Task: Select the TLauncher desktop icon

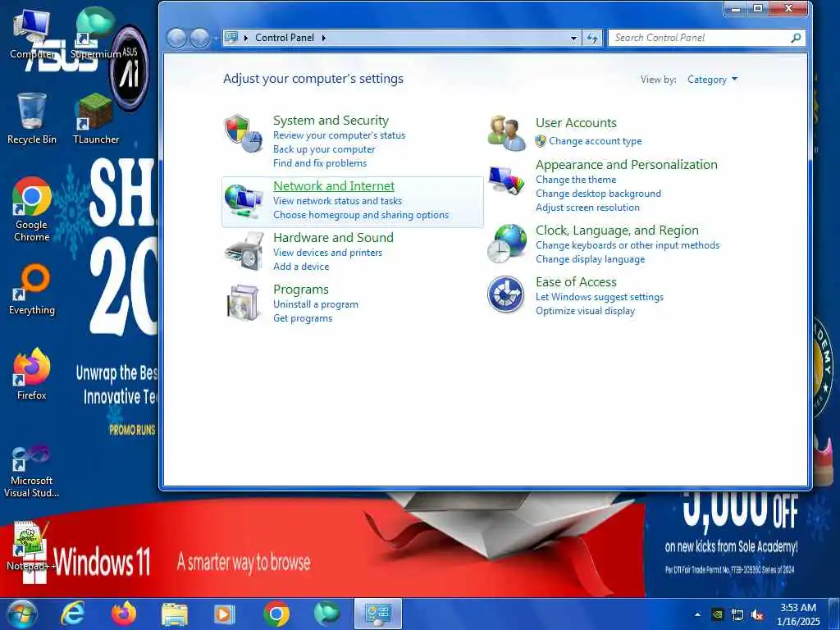Action: pos(96,118)
